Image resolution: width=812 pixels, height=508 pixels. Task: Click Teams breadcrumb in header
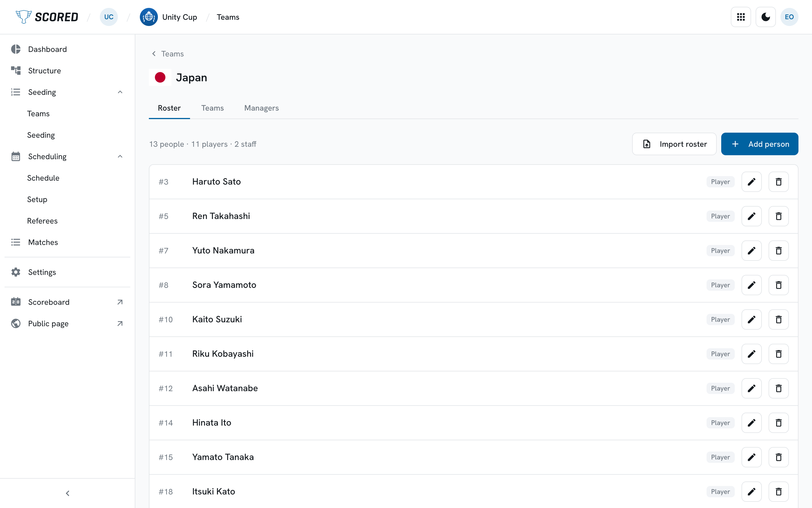(x=228, y=17)
